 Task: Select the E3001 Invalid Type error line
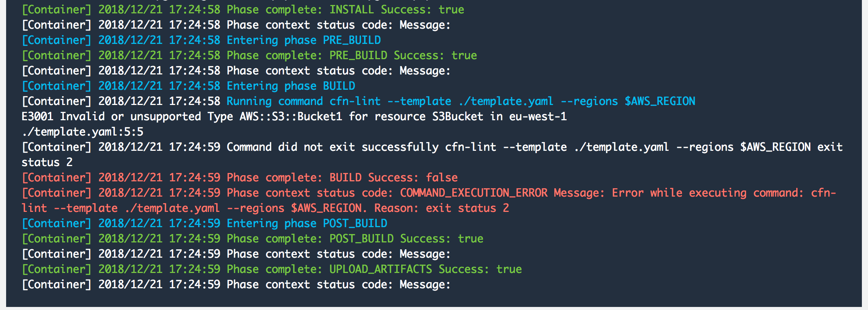[x=294, y=116]
